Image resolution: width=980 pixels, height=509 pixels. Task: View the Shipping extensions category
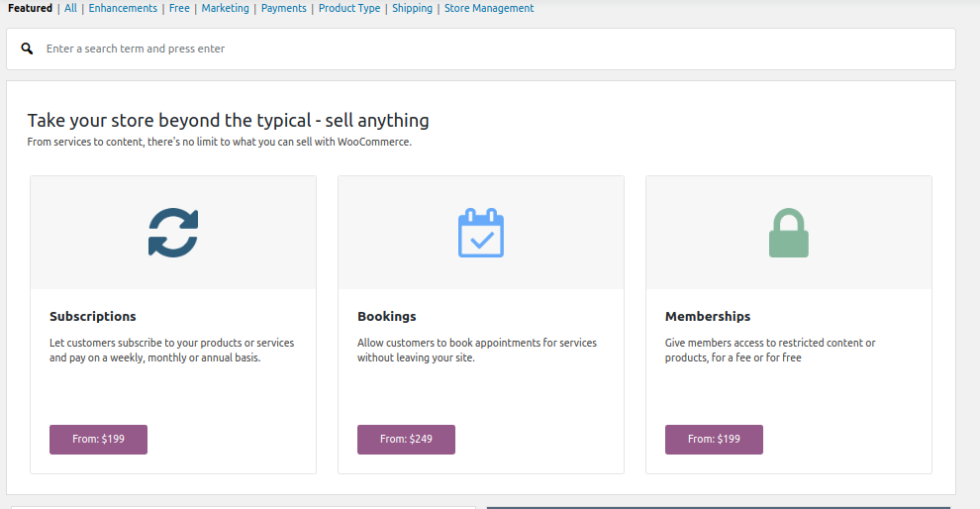(412, 8)
